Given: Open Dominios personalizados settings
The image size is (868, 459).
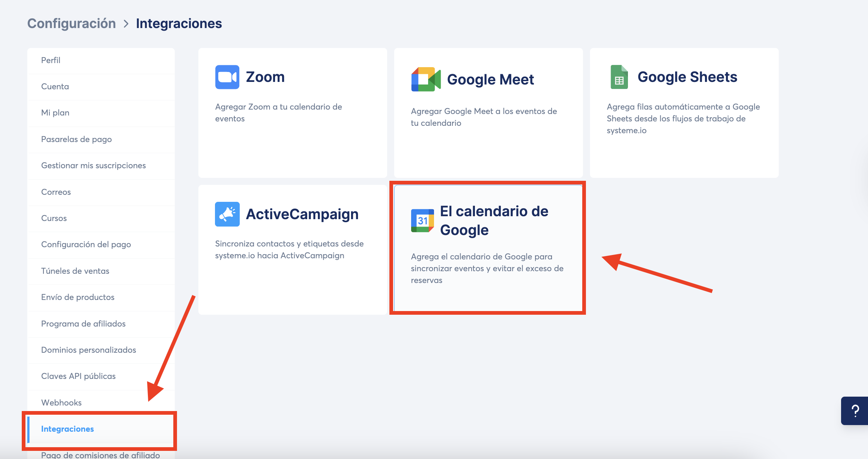Looking at the screenshot, I should tap(101, 350).
